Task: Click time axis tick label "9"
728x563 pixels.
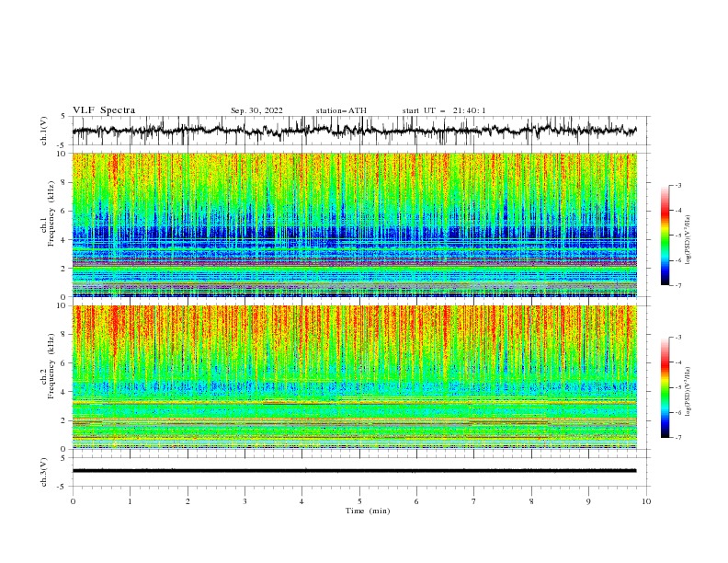Action: pyautogui.click(x=588, y=501)
